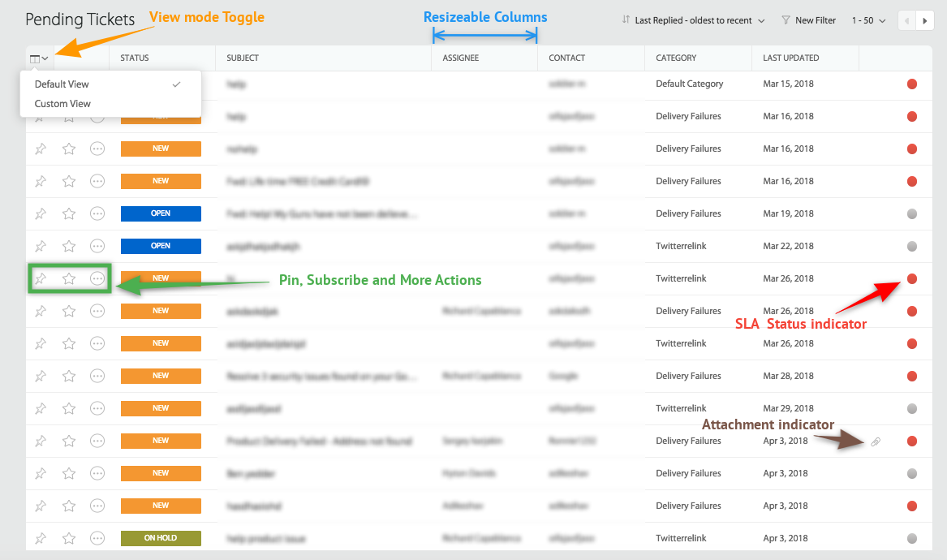947x560 pixels.
Task: Pin the second Delivery Failures ticket
Action: click(x=40, y=149)
